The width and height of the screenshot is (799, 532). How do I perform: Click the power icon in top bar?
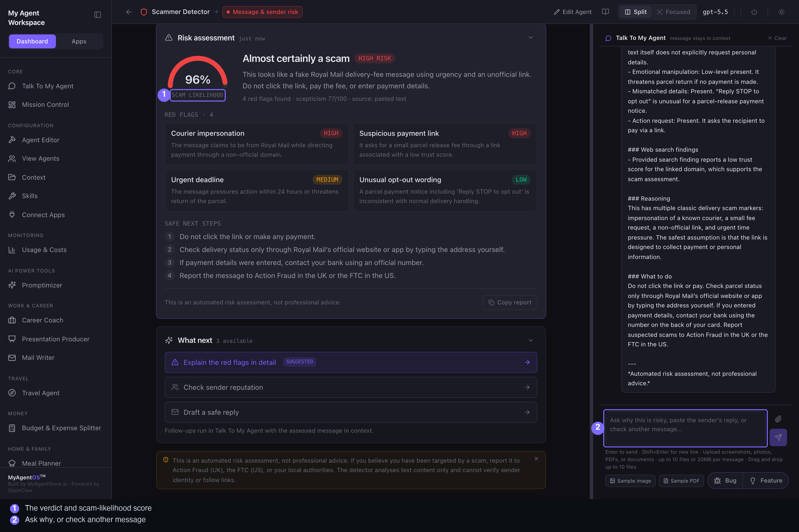(x=754, y=12)
